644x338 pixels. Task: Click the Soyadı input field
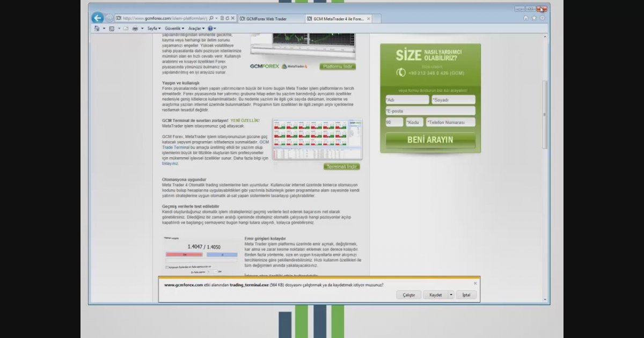tap(453, 100)
